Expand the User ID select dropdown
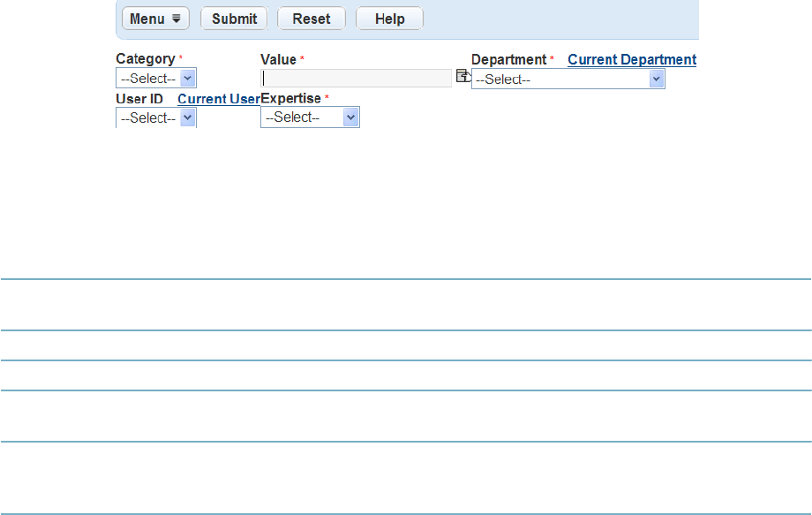The width and height of the screenshot is (812, 515). click(x=156, y=117)
